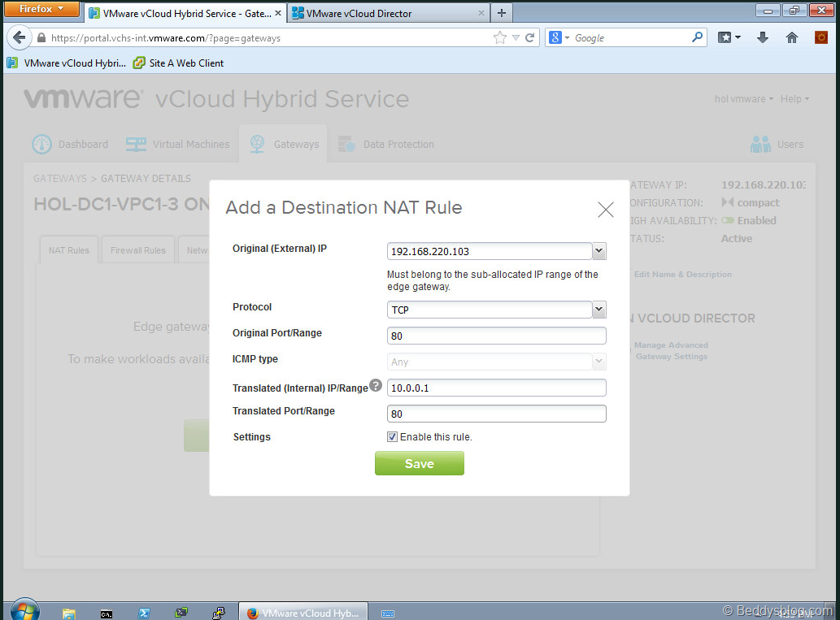Viewport: 840px width, 620px height.
Task: Click the Users people icon
Action: (760, 144)
